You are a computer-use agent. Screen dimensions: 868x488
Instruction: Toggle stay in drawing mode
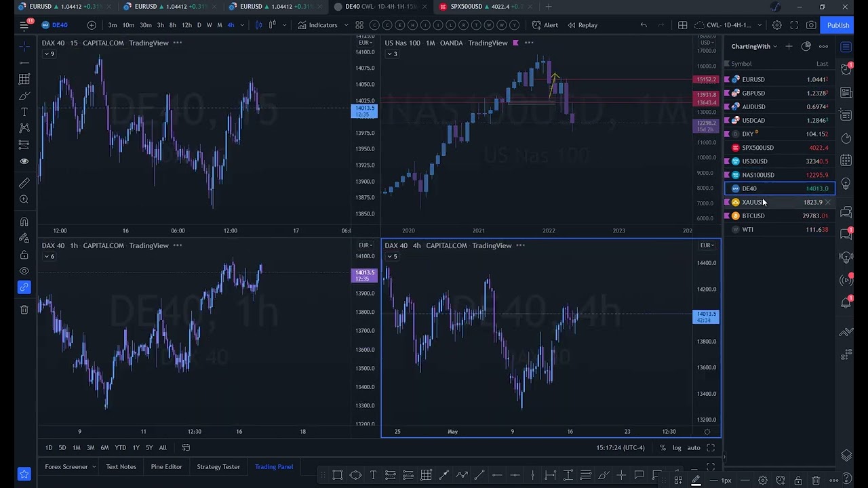(24, 238)
